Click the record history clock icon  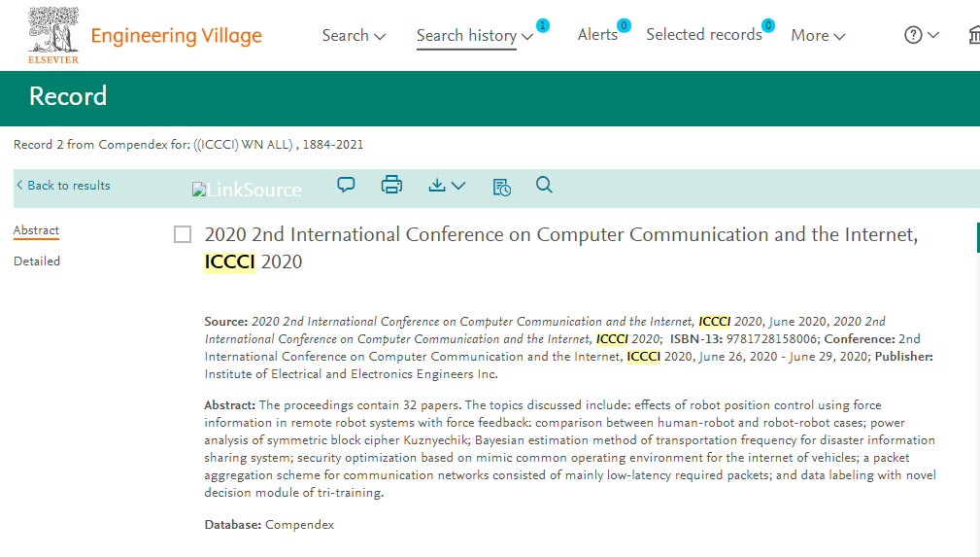click(502, 187)
